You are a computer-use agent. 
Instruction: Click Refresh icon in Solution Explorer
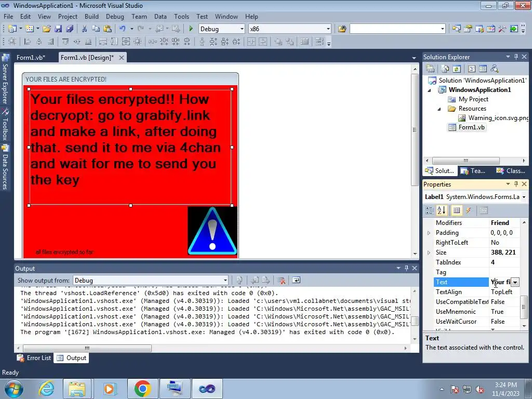(457, 69)
